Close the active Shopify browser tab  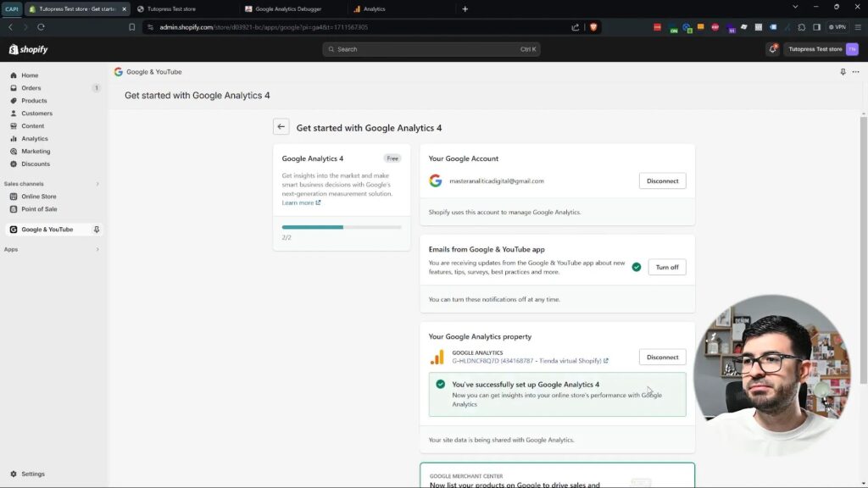(x=124, y=8)
